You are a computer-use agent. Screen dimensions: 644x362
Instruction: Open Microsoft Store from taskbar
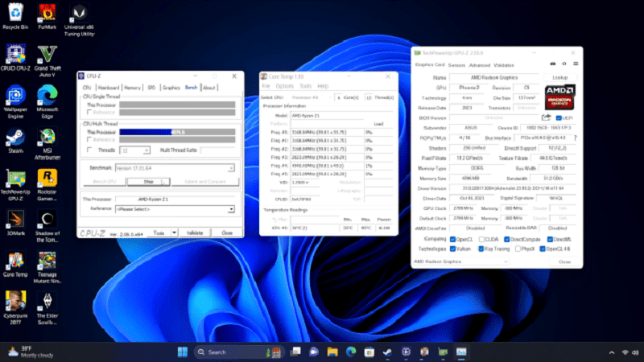point(369,352)
